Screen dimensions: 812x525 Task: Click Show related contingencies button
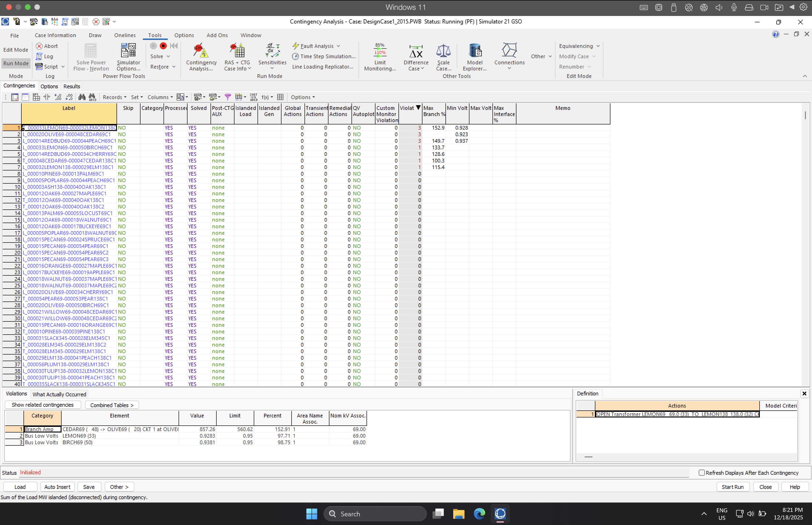43,405
